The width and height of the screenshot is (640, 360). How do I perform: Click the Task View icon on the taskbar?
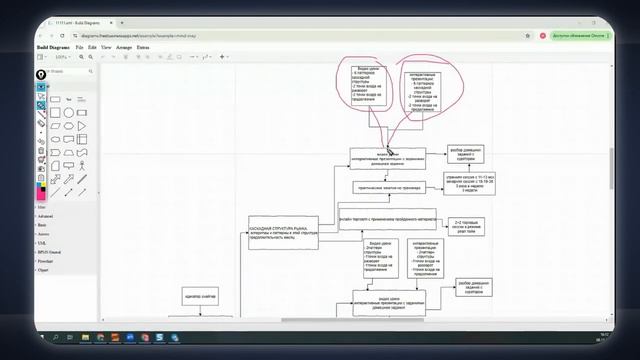click(x=70, y=338)
